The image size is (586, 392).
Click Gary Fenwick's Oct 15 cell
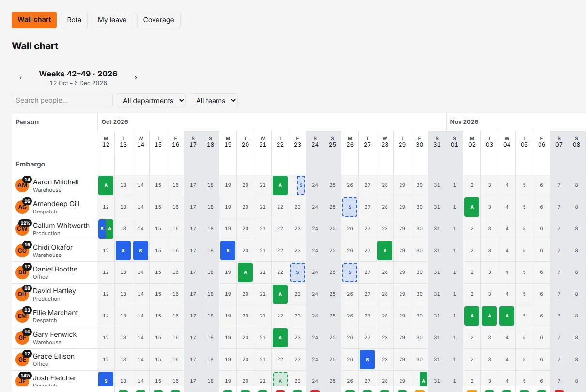pyautogui.click(x=158, y=338)
